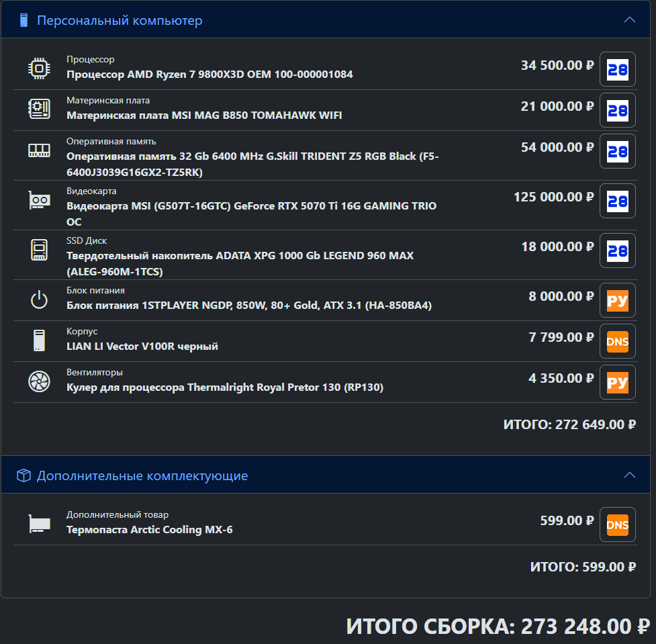Open G.Skill TRIDENT Z5 RGB memory product name
The width and height of the screenshot is (656, 644).
pos(252,164)
